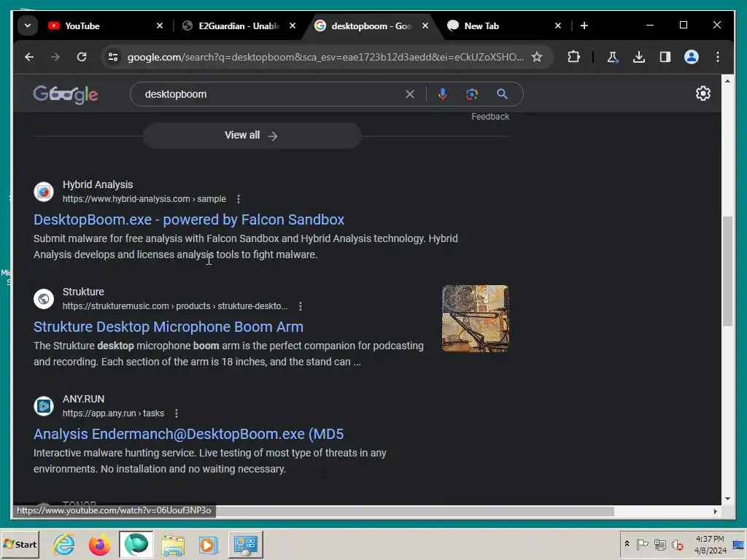747x560 pixels.
Task: Open DesktopBoom.exe Falcon Sandbox result
Action: [189, 219]
